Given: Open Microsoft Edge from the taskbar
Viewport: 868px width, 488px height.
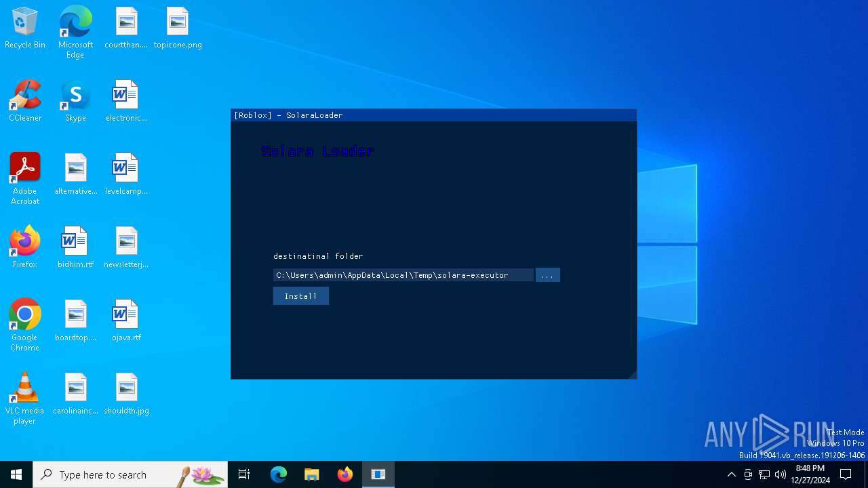Looking at the screenshot, I should point(279,474).
